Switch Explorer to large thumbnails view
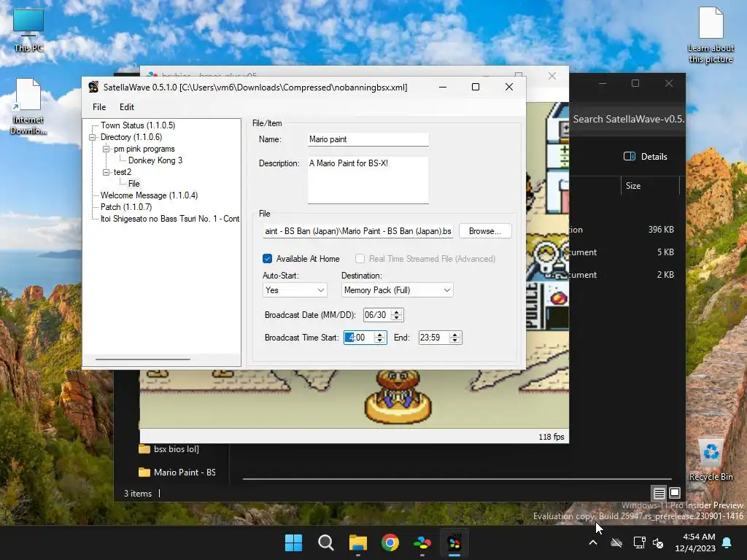The image size is (747, 560). pyautogui.click(x=675, y=493)
